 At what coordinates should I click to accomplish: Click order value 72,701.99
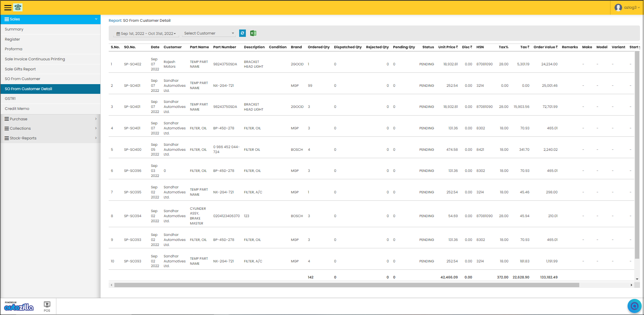coord(550,107)
